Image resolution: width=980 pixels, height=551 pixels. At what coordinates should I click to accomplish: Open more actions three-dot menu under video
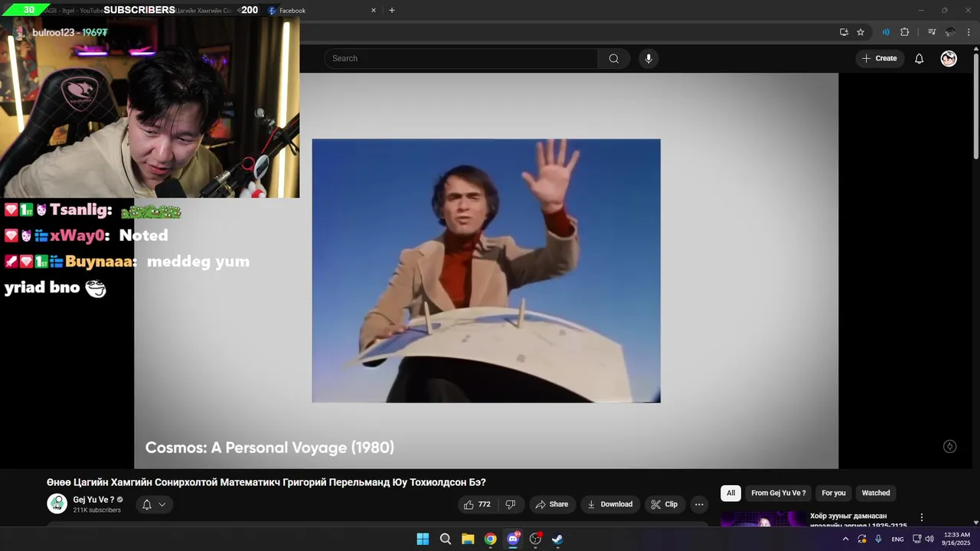(x=699, y=504)
